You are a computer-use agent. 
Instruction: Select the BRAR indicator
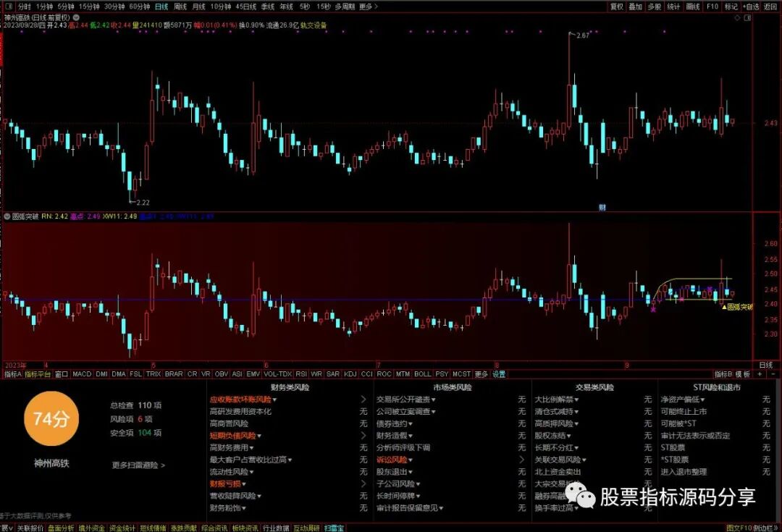[x=174, y=374]
